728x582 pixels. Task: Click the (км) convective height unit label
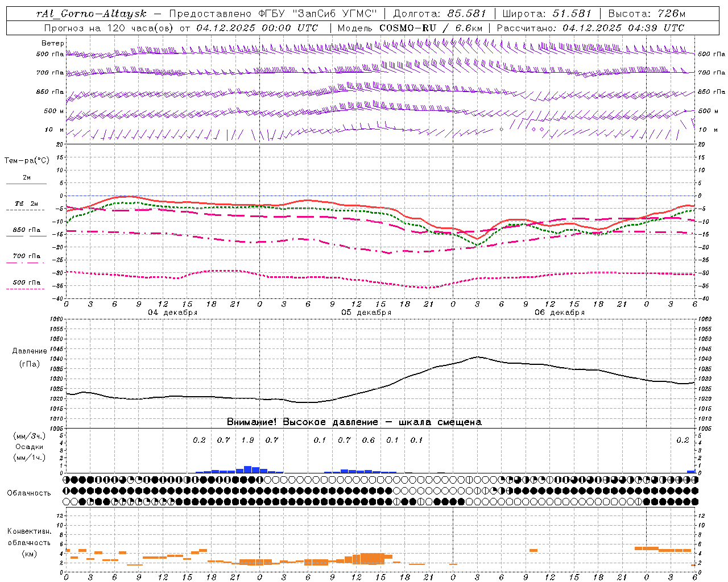click(x=30, y=554)
